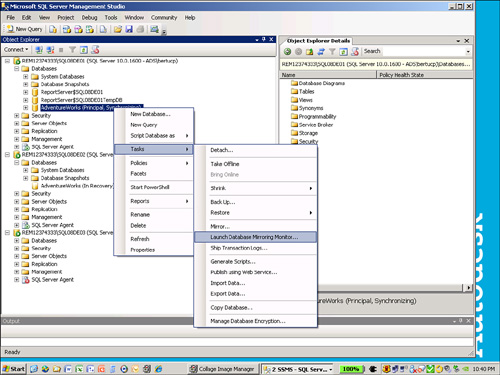Open Shrink submenu in Tasks
This screenshot has height=375, width=500.
point(255,188)
